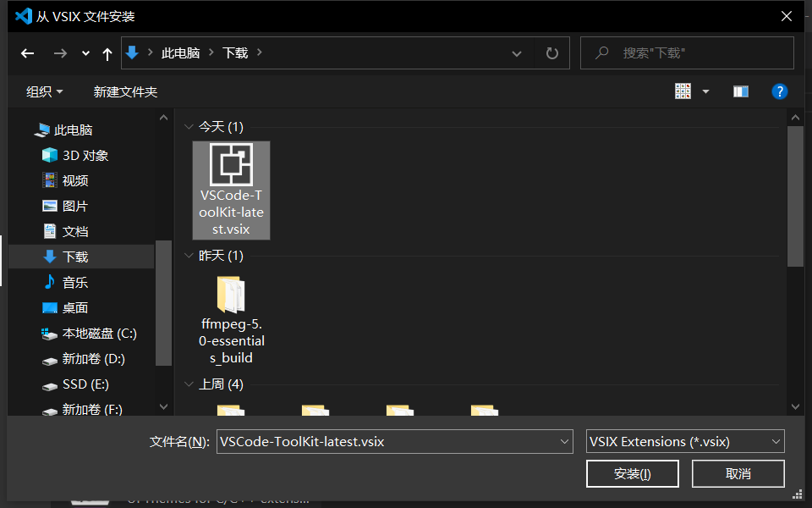Open SSD (E:) in the sidebar
This screenshot has height=508, width=812.
coord(85,384)
